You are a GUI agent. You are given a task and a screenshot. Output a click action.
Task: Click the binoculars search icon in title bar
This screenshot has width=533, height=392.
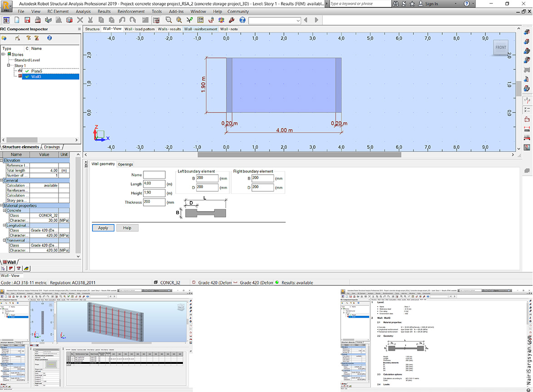tap(396, 4)
